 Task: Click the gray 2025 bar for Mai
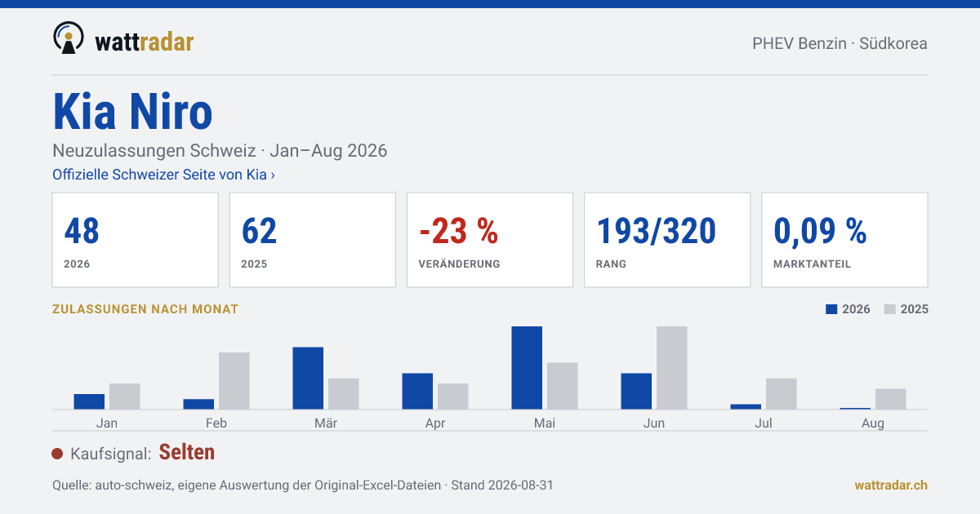(563, 386)
